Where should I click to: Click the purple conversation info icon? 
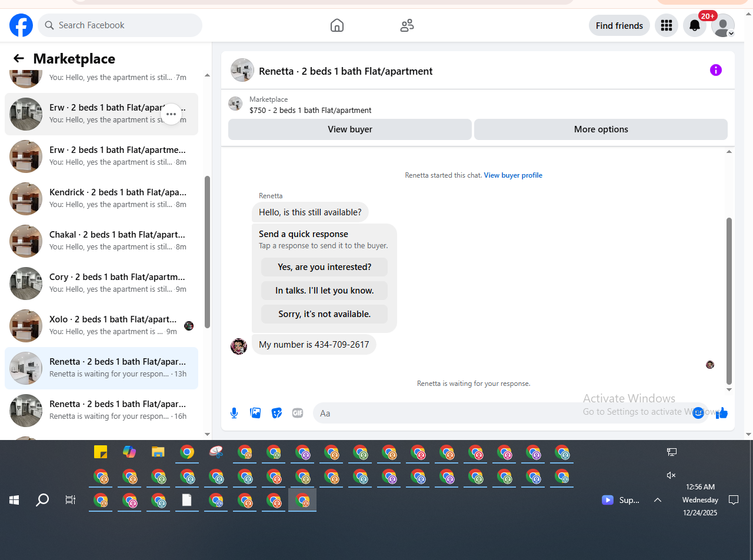click(x=716, y=70)
